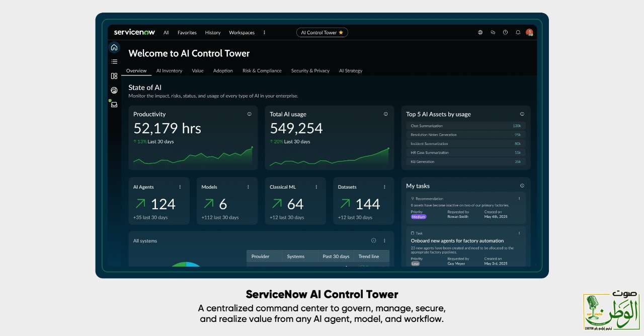Switch to the Risk & Compliance tab

tap(262, 71)
